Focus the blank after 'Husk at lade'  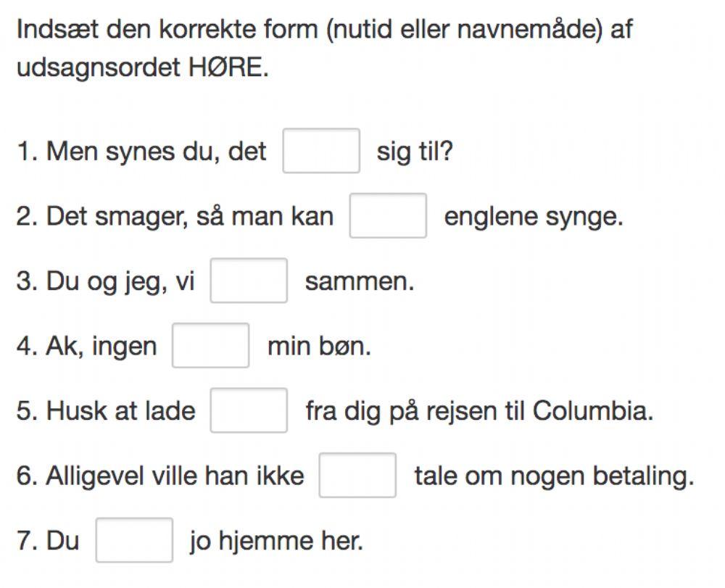coord(249,410)
